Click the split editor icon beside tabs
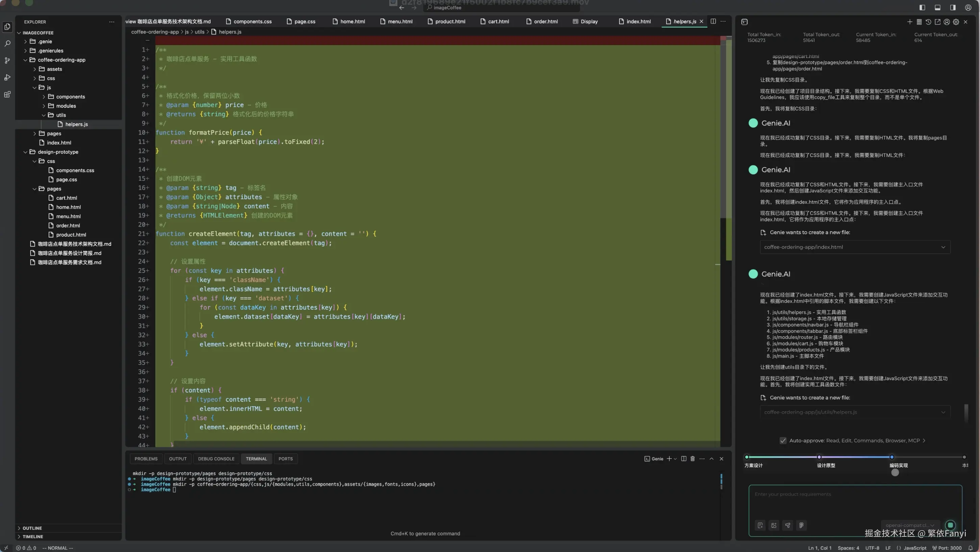Screen dimensions: 980x552 (x=713, y=21)
